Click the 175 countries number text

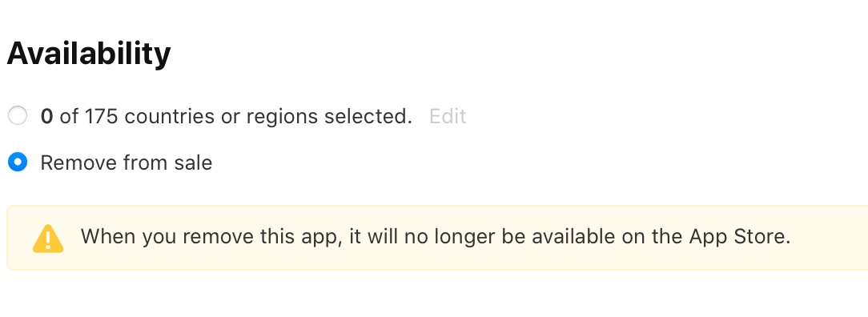pos(102,116)
